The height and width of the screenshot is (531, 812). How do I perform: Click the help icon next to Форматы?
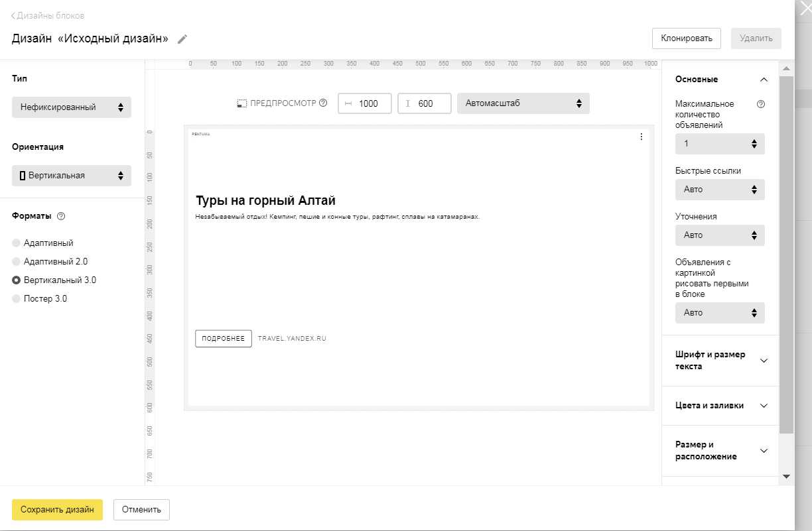point(61,216)
